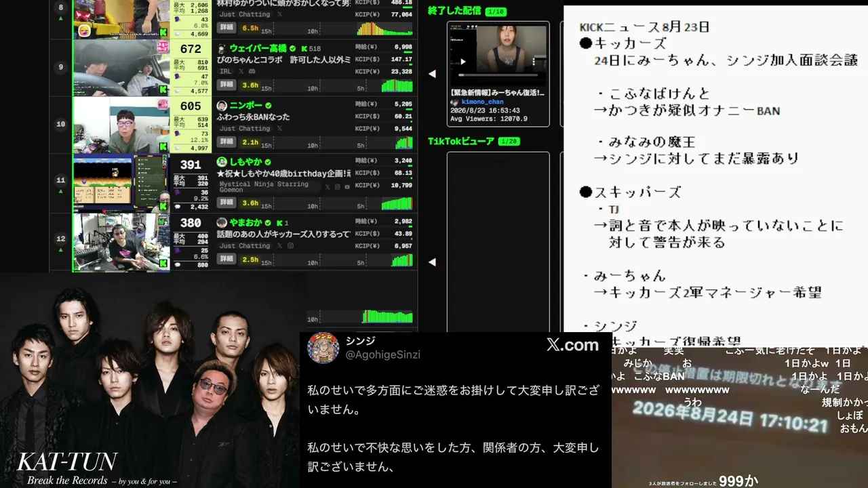
Task: Click verified badge next to ウェイパー高橋
Action: point(293,49)
